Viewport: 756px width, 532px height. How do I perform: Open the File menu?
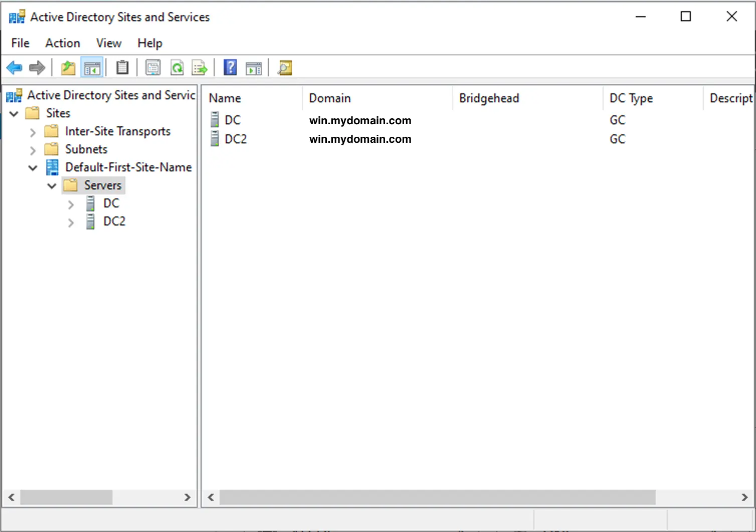coord(21,43)
